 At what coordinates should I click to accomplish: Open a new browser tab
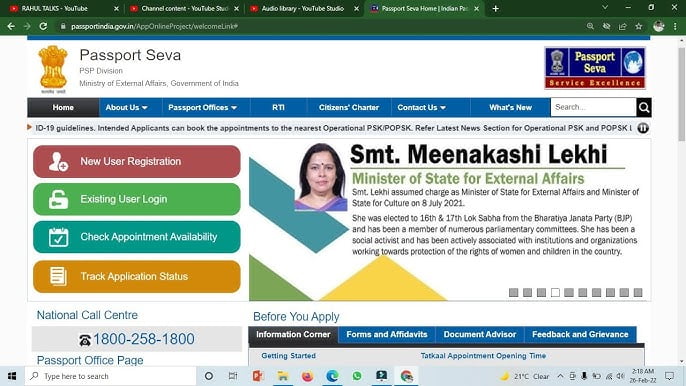(x=495, y=8)
